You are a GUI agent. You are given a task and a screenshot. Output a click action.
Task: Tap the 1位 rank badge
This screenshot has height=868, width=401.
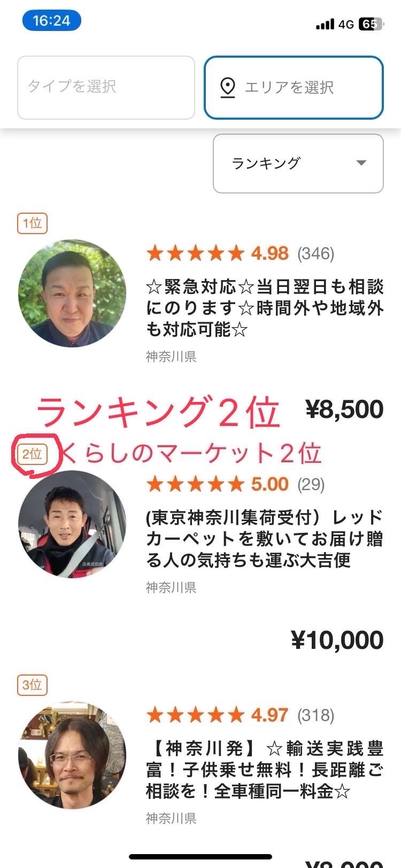(x=32, y=223)
